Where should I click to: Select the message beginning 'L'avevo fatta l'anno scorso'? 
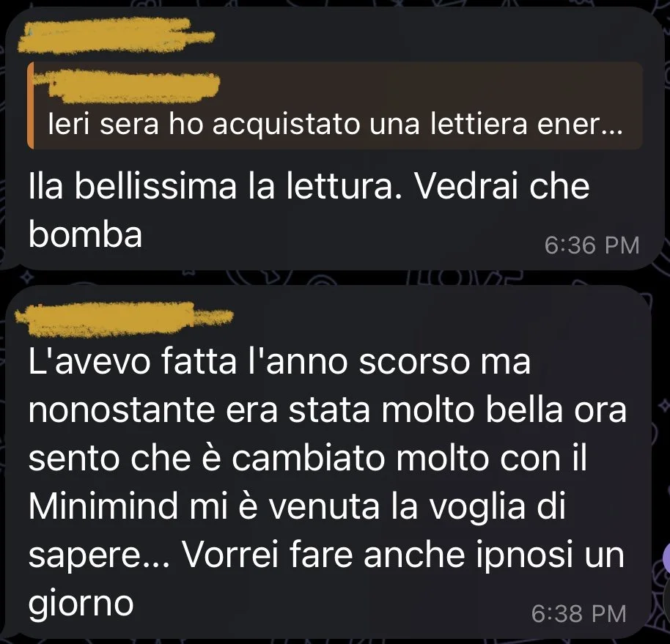328,462
